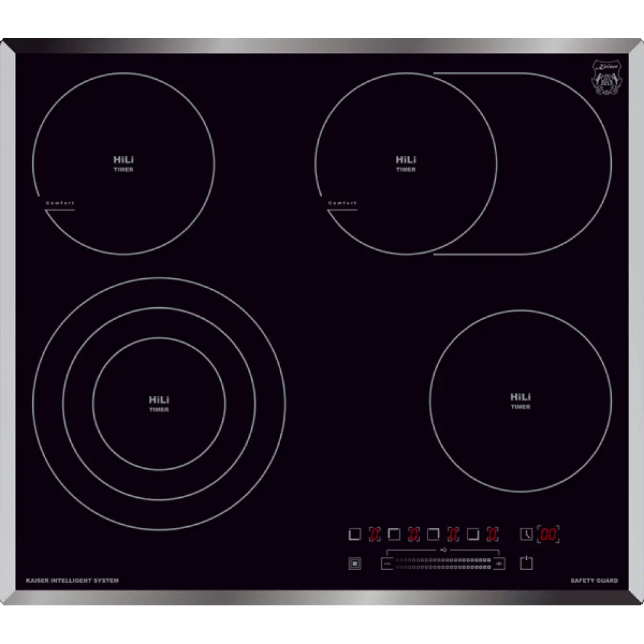
Task: Tap the first red 0 power display
Action: click(374, 534)
